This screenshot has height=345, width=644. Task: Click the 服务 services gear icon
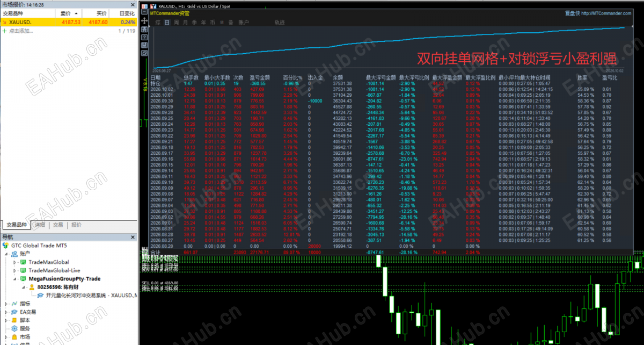point(14,328)
